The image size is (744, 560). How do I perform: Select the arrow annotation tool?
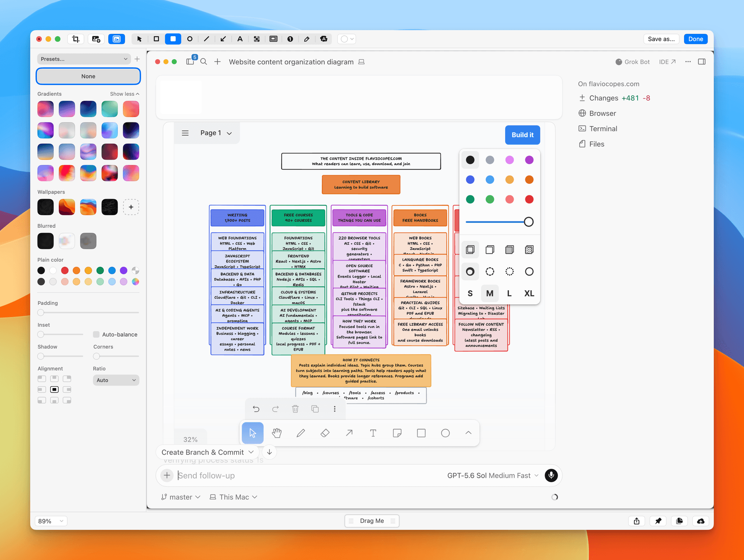[x=223, y=39]
